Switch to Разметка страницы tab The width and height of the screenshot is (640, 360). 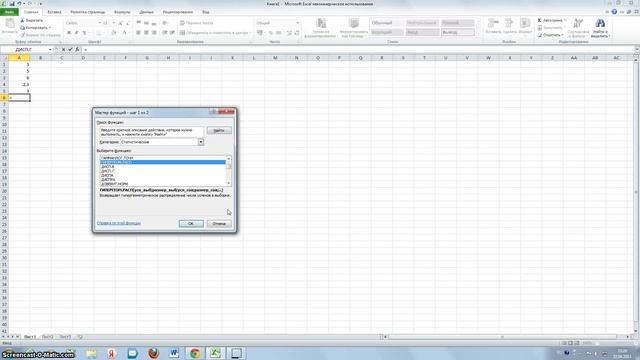tap(87, 12)
